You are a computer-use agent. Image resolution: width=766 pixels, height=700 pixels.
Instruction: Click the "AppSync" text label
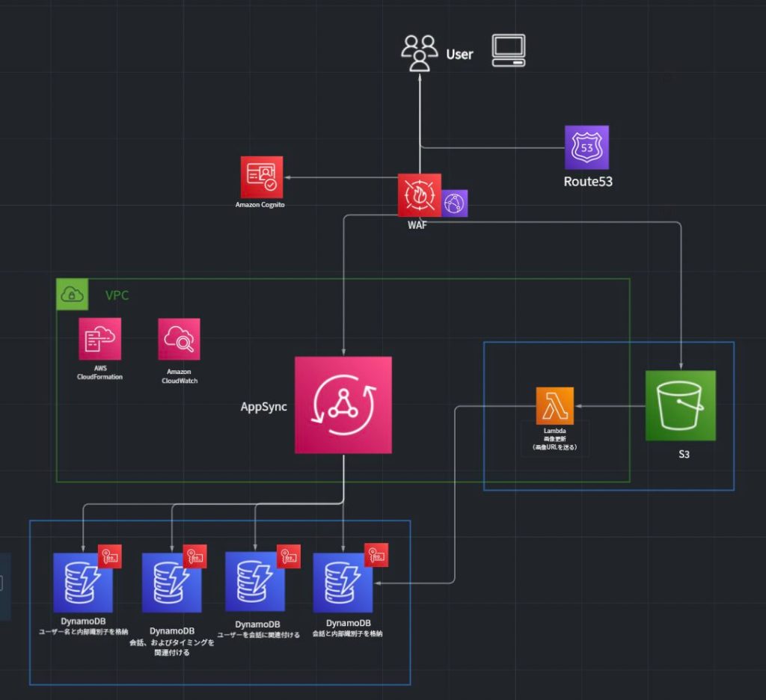(264, 406)
